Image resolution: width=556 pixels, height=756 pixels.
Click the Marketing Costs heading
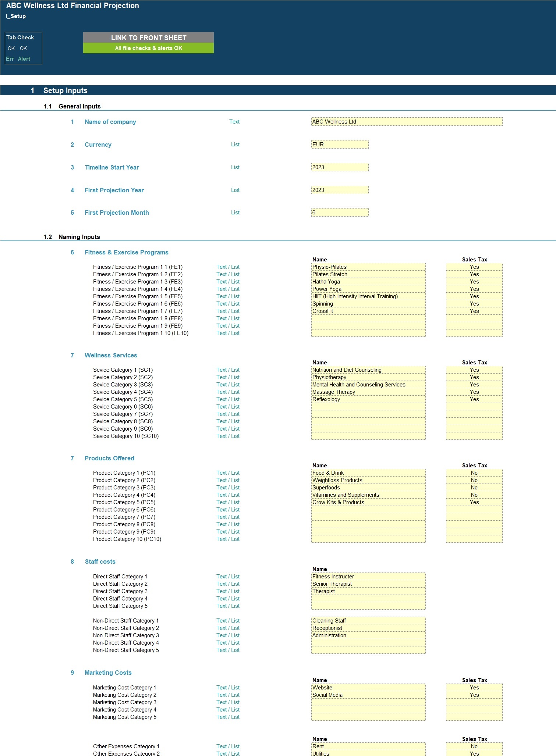pos(108,673)
